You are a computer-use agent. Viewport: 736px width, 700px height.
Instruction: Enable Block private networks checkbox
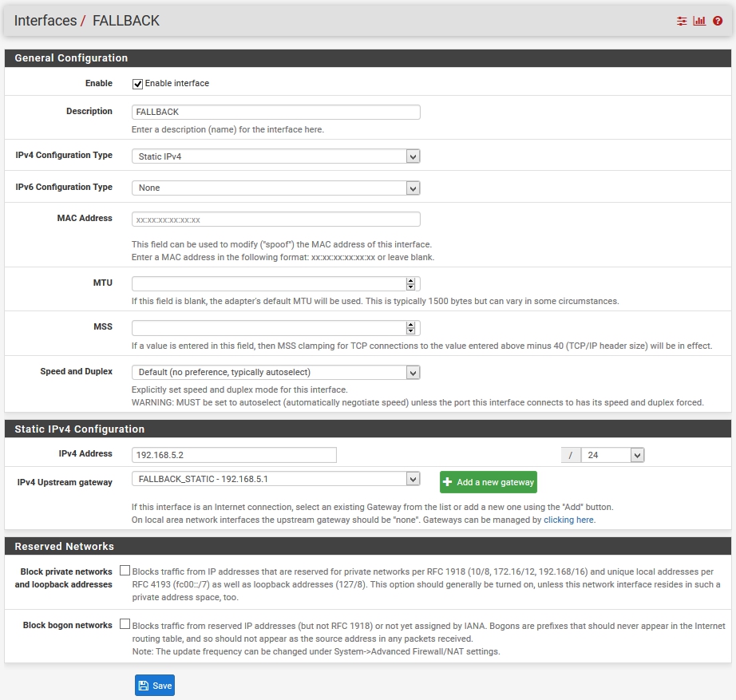click(125, 571)
